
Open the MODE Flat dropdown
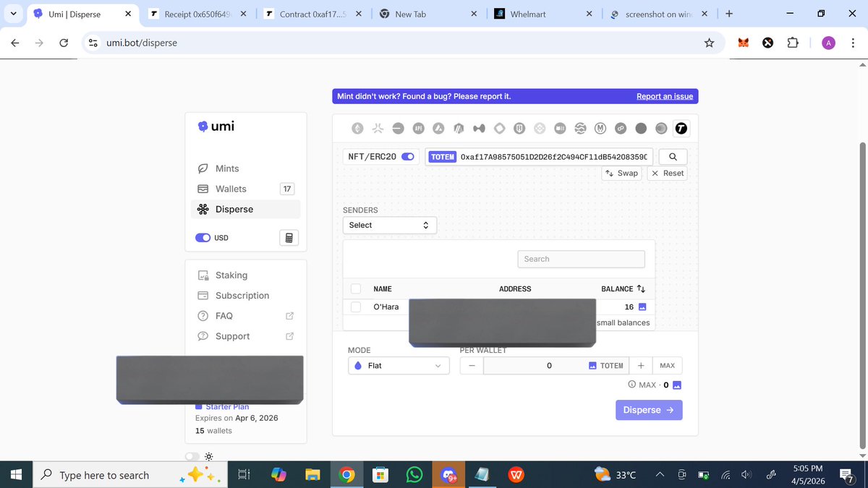(x=399, y=366)
